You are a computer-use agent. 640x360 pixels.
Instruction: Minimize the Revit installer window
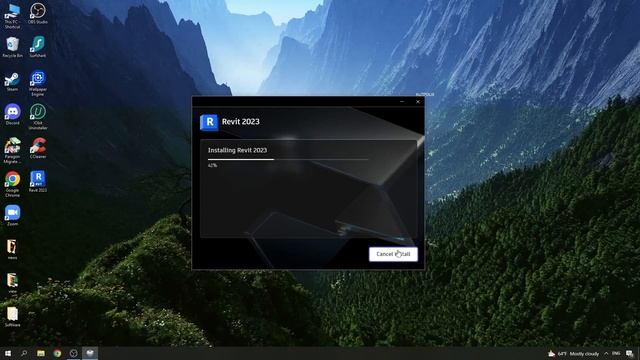(x=402, y=102)
